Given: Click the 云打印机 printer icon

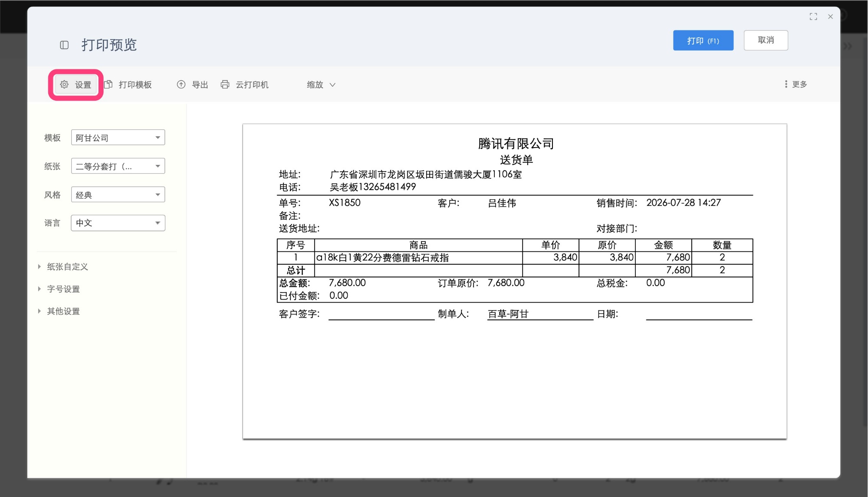Looking at the screenshot, I should 225,85.
